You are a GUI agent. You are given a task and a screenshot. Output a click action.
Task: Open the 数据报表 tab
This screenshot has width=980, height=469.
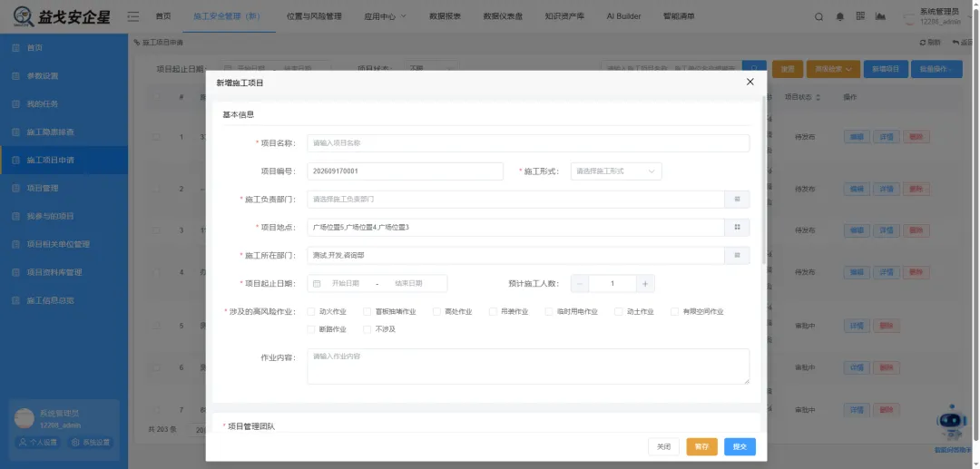[445, 16]
